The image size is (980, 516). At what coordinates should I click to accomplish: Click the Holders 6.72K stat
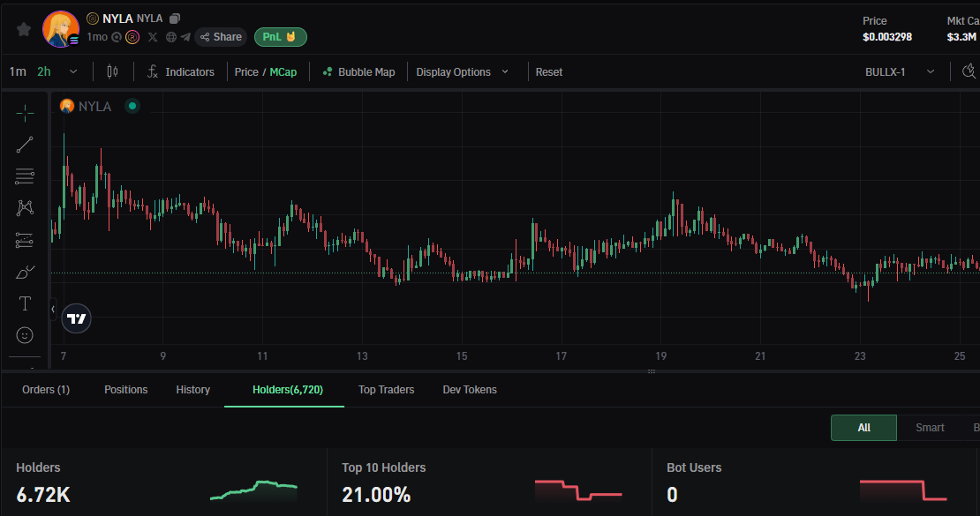pos(43,495)
